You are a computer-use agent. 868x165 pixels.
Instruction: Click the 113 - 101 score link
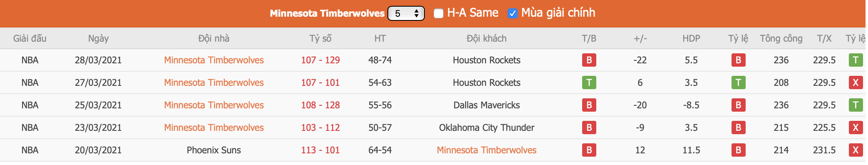pos(320,150)
